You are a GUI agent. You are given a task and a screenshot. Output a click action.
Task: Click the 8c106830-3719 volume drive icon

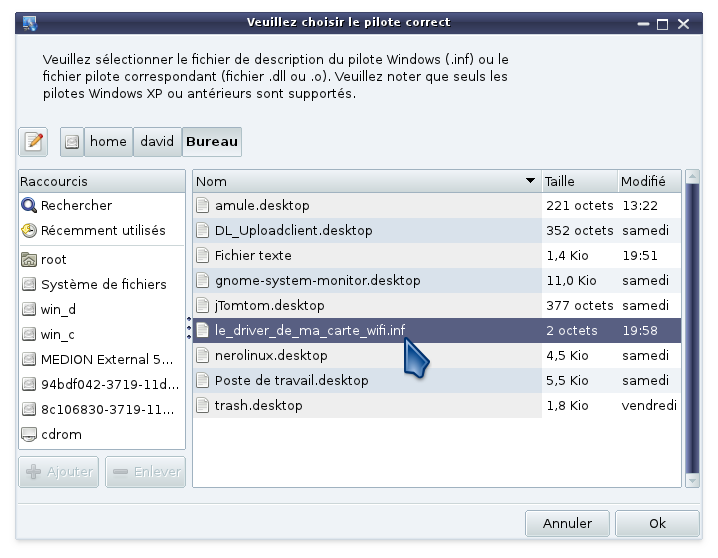tap(29, 409)
